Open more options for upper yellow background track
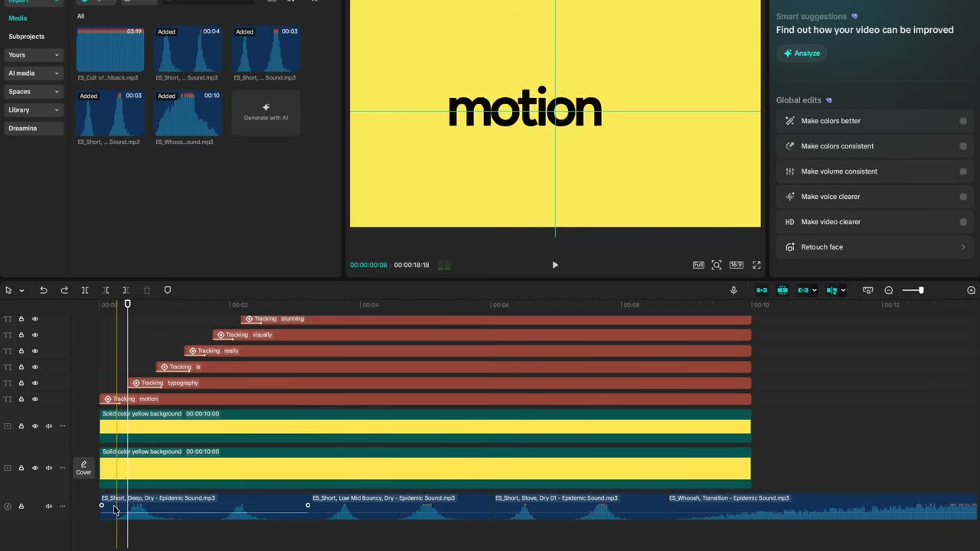Screen dimensions: 980x551 [x=63, y=426]
